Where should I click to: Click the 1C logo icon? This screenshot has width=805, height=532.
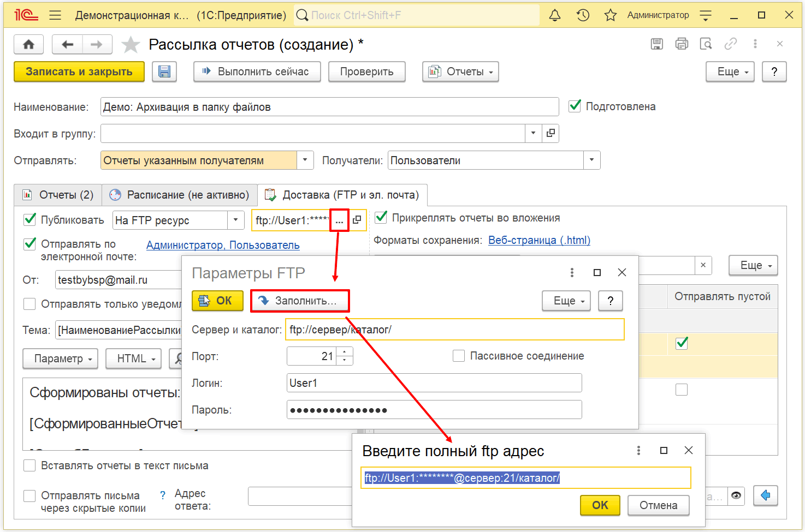point(26,15)
